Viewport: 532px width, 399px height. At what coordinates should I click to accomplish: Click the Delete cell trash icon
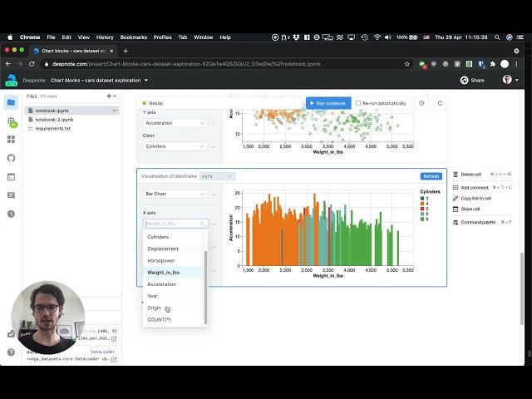[456, 175]
